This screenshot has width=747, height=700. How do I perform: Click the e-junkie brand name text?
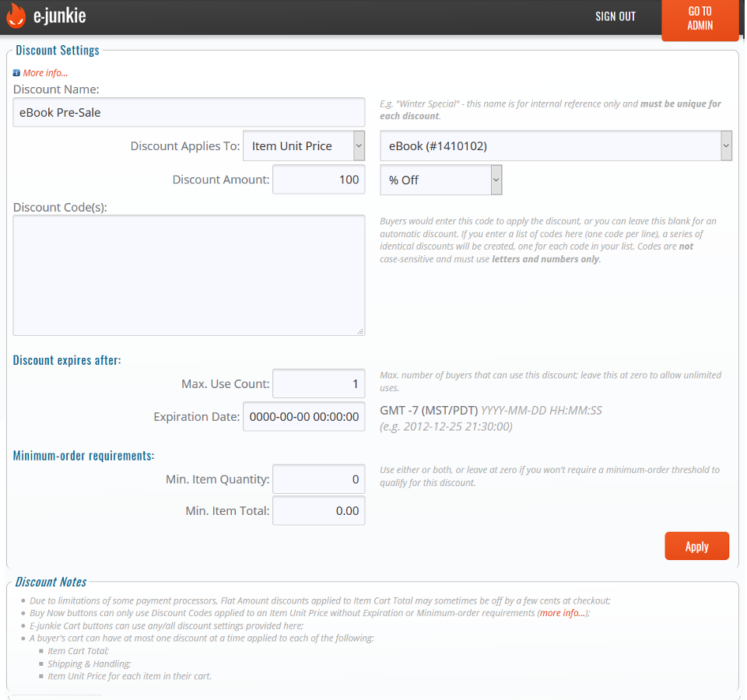pos(60,16)
